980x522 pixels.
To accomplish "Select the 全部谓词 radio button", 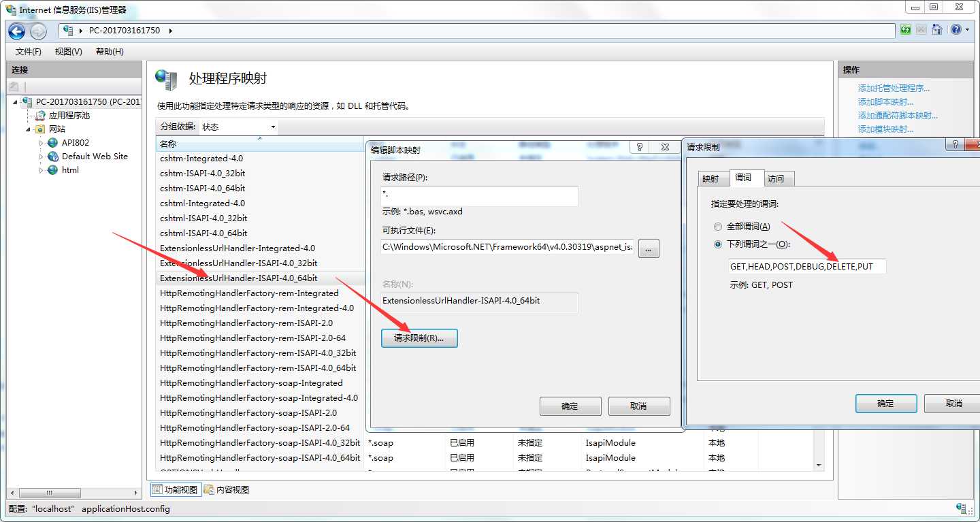I will 717,227.
